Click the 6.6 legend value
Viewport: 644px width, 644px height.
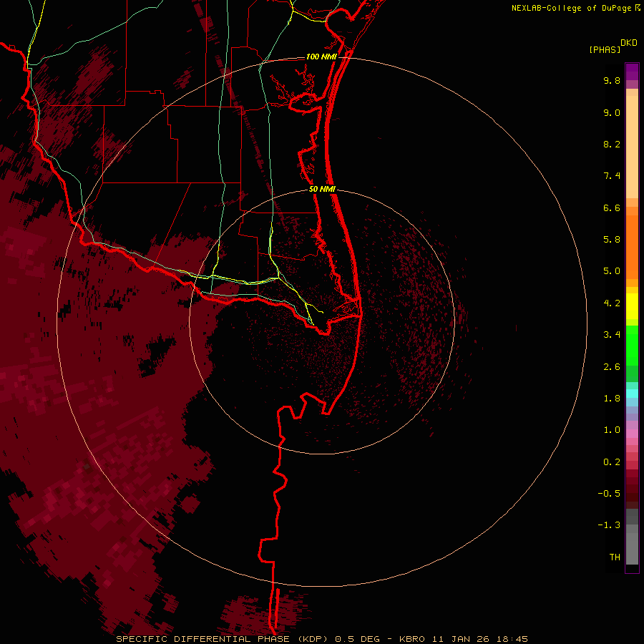coord(612,208)
